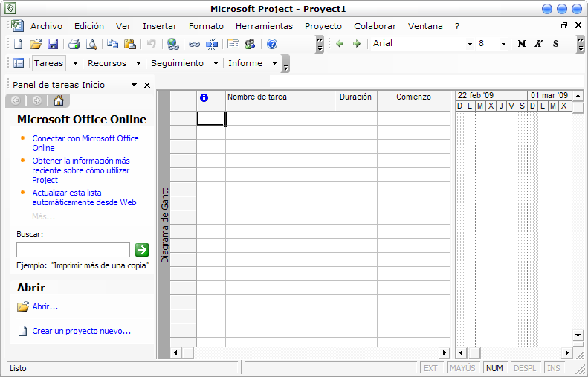Click the Open file toolbar icon
This screenshot has width=588, height=377.
pyautogui.click(x=35, y=44)
